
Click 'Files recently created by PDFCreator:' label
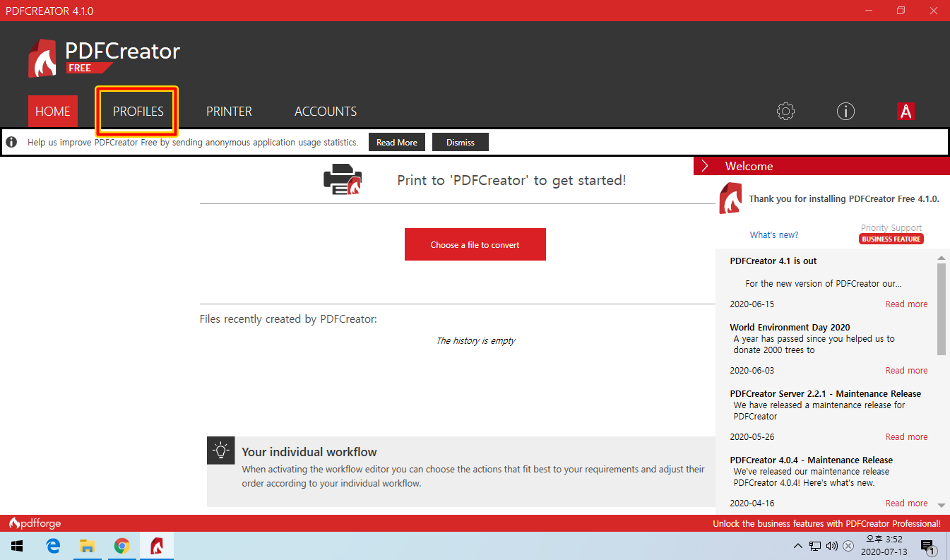pos(288,319)
